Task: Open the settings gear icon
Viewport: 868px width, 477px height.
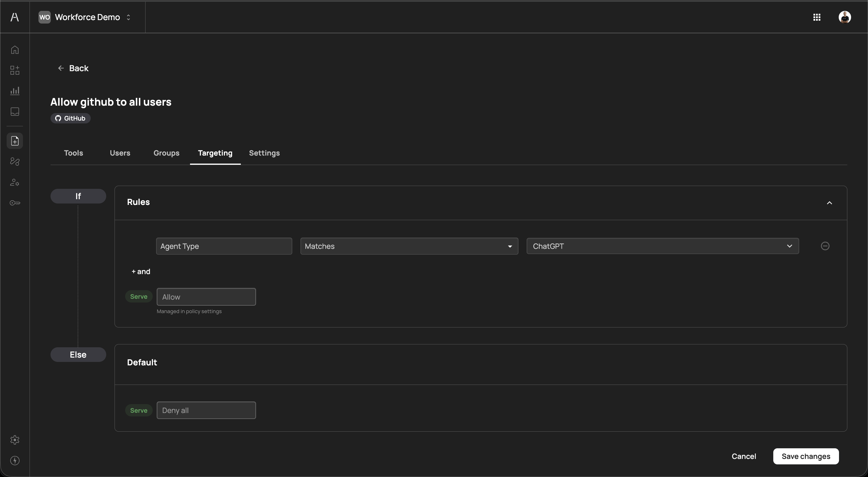Action: 15,440
